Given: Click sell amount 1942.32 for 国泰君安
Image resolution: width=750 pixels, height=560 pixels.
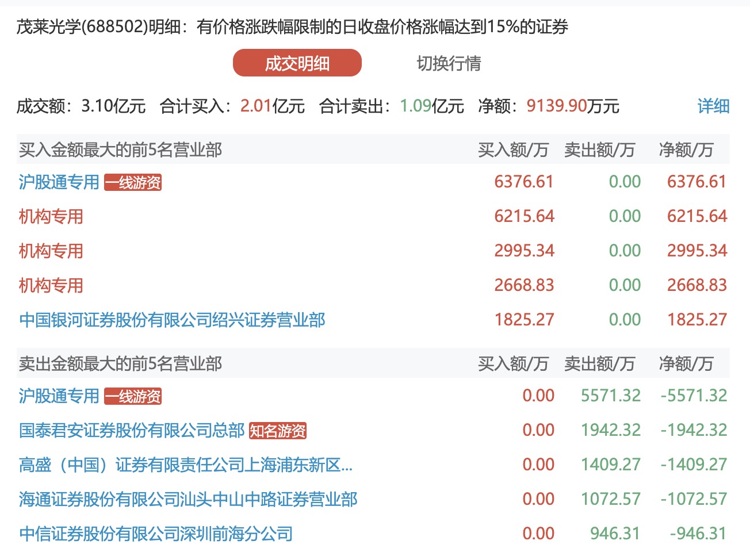Looking at the screenshot, I should (611, 431).
